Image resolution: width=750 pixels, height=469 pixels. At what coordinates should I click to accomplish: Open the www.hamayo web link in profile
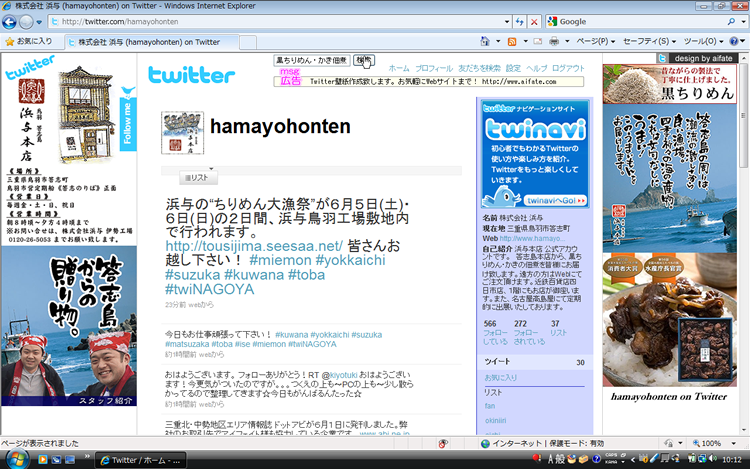click(x=532, y=238)
